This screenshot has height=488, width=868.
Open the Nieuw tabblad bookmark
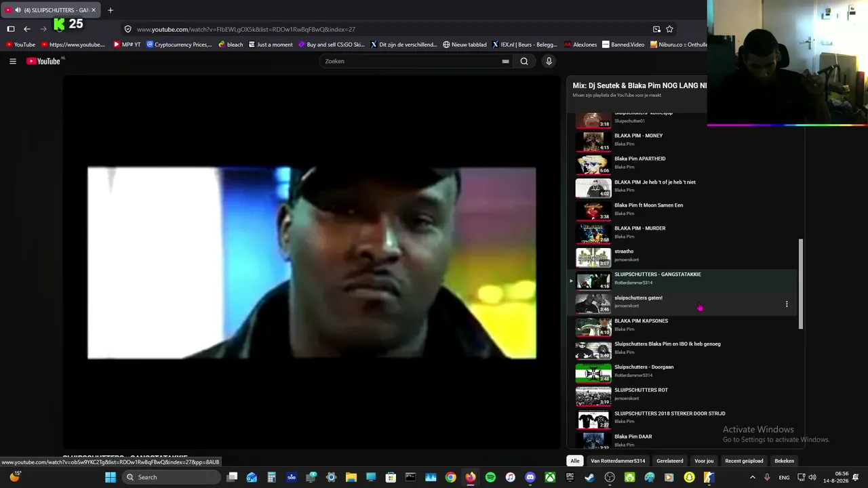[465, 45]
